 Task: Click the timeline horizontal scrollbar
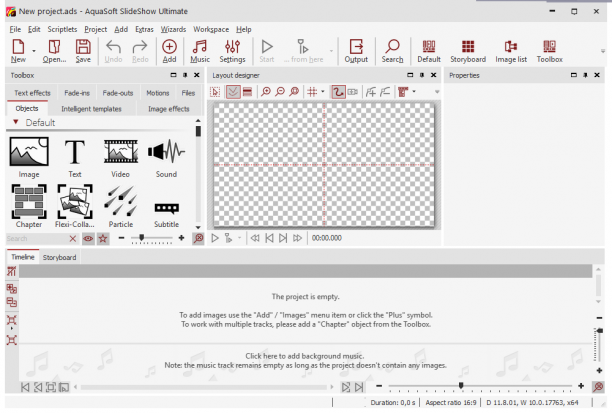pyautogui.click(x=203, y=387)
